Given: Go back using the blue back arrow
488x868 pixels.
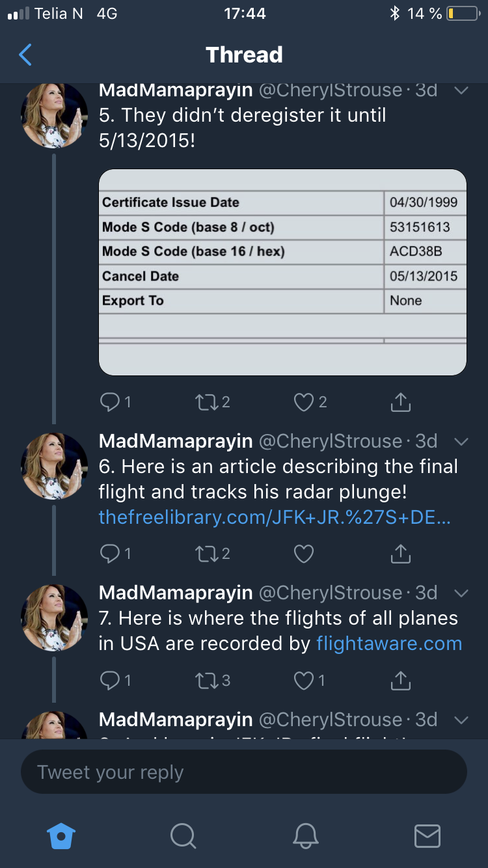Looking at the screenshot, I should tap(25, 55).
